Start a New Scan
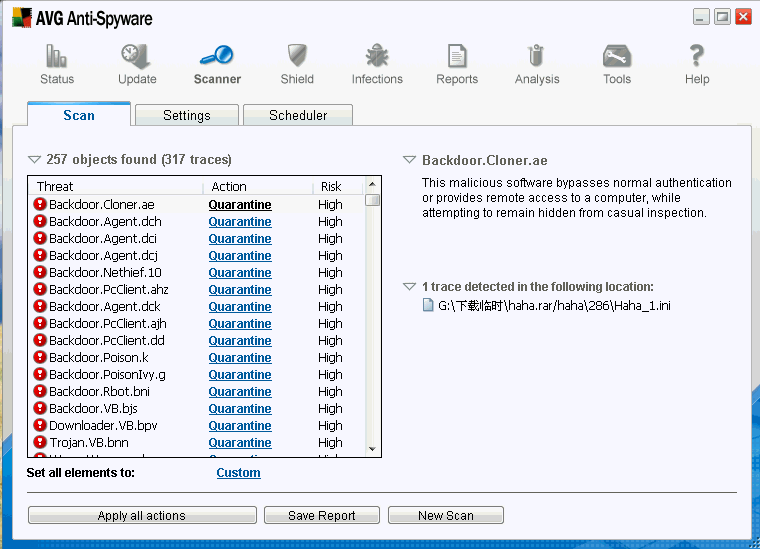Viewport: 760px width, 549px height. point(446,515)
